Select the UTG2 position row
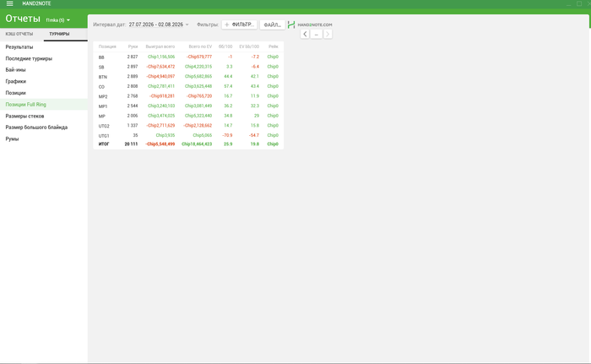591x364 pixels. [x=188, y=126]
